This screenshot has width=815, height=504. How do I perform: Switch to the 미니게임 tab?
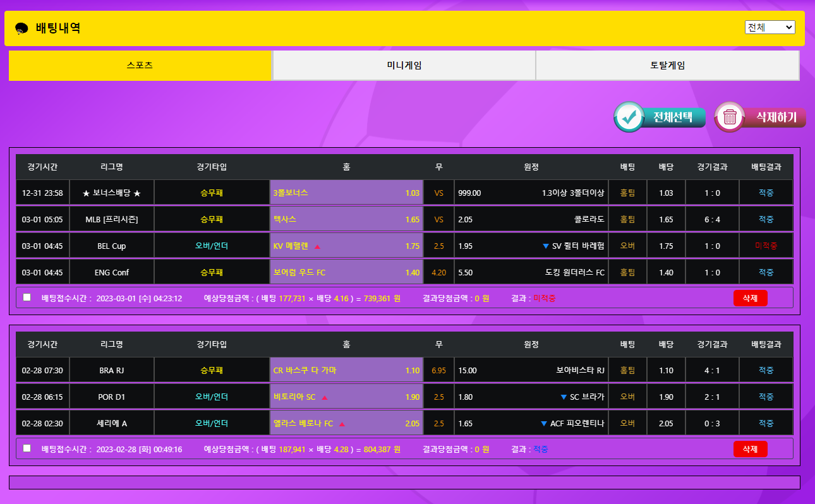[x=404, y=66]
